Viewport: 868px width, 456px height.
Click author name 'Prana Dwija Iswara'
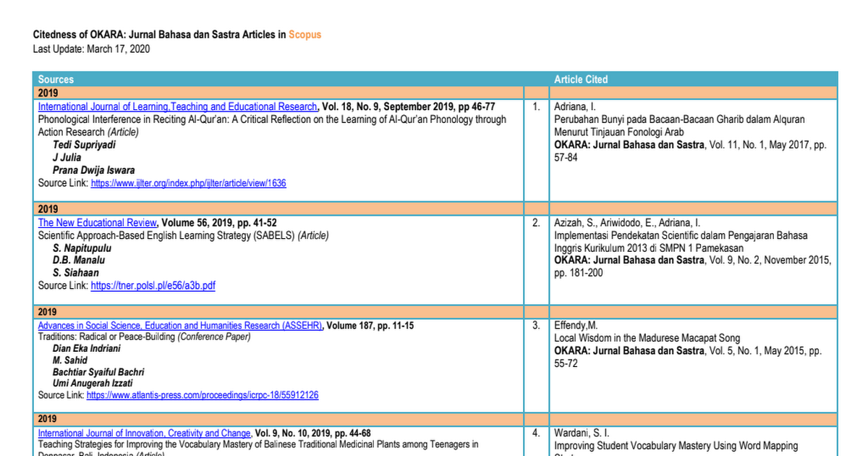[x=94, y=170]
